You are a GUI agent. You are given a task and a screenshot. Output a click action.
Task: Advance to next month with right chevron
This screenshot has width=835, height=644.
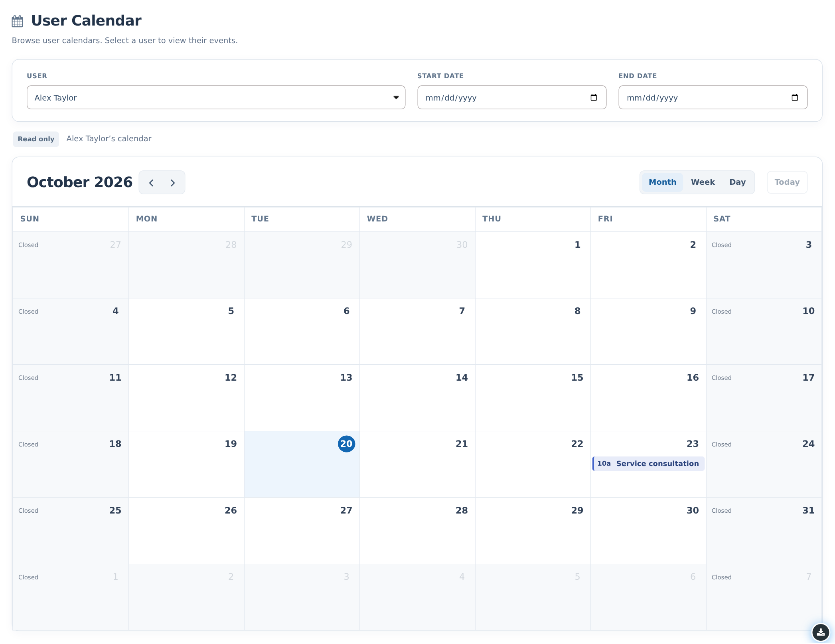(x=172, y=183)
